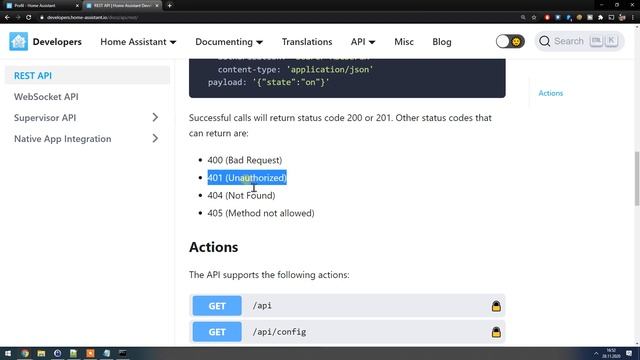
Task: Click the 405 (Method not allowed) list item
Action: tap(261, 213)
